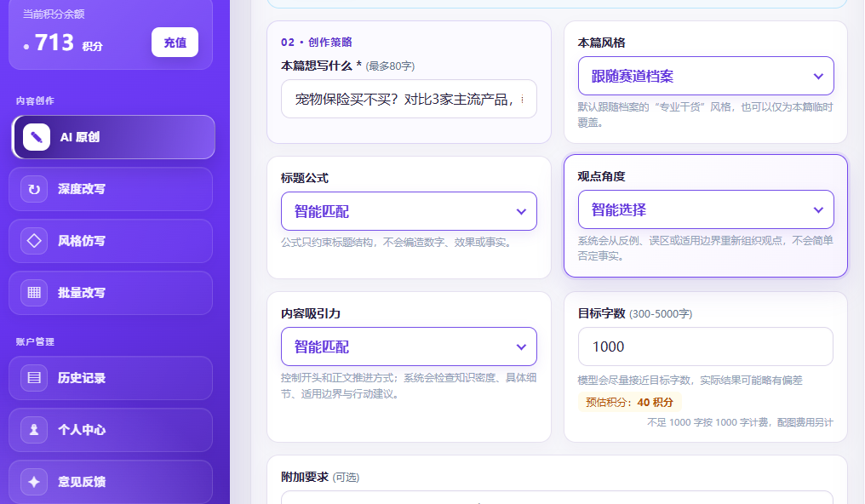
Task: Open the 观点角度 智能选择 dropdown
Action: (x=706, y=209)
